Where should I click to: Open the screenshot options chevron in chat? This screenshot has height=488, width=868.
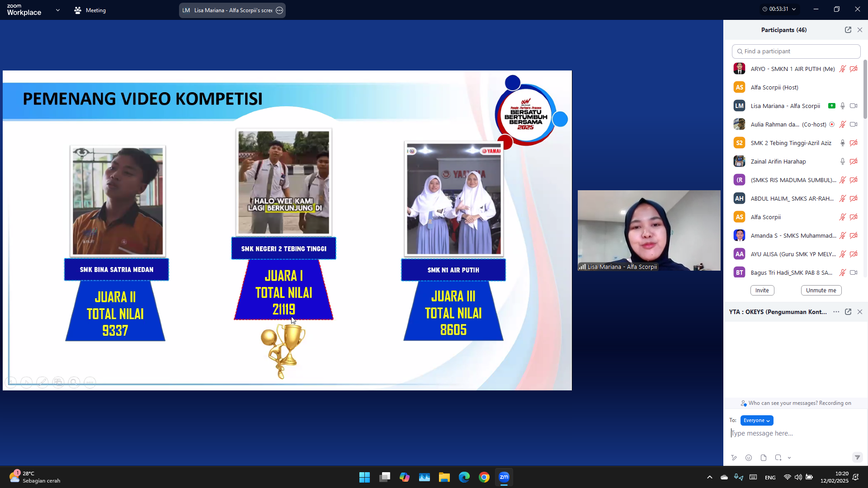tap(789, 457)
